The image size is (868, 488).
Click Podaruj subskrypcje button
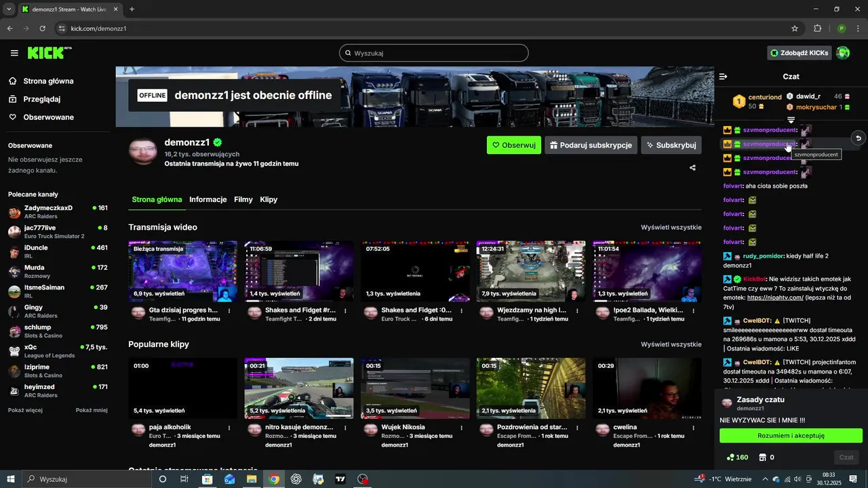point(591,145)
